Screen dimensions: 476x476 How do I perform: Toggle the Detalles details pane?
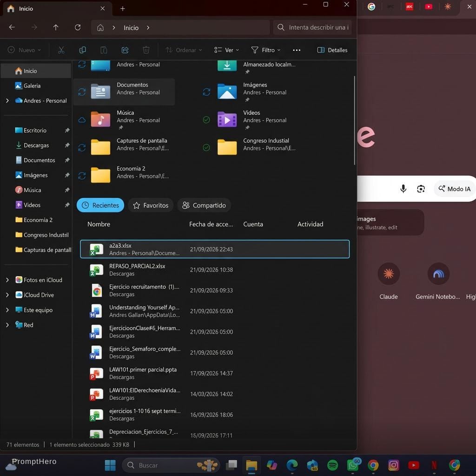(332, 50)
